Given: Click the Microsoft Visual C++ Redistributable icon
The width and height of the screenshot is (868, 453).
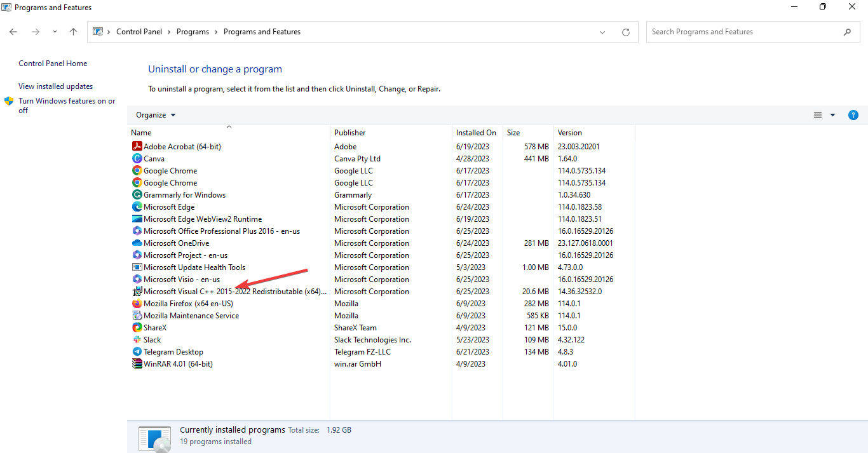Looking at the screenshot, I should tap(137, 292).
